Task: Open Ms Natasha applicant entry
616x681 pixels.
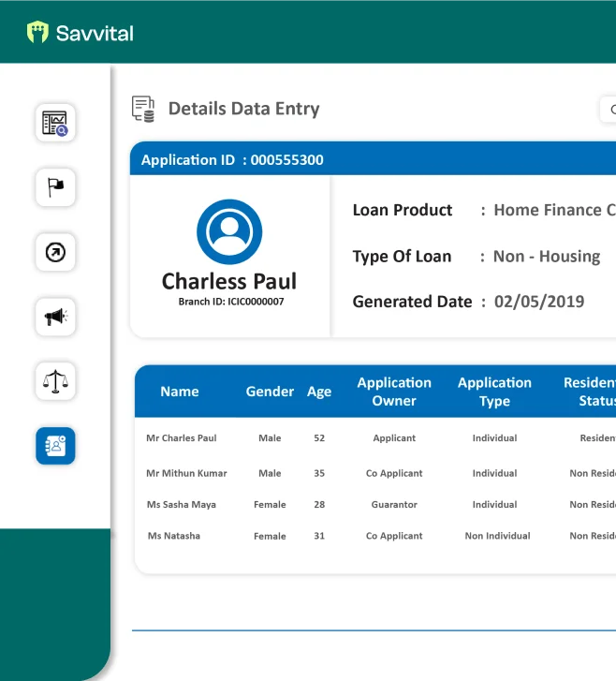Action: point(174,536)
